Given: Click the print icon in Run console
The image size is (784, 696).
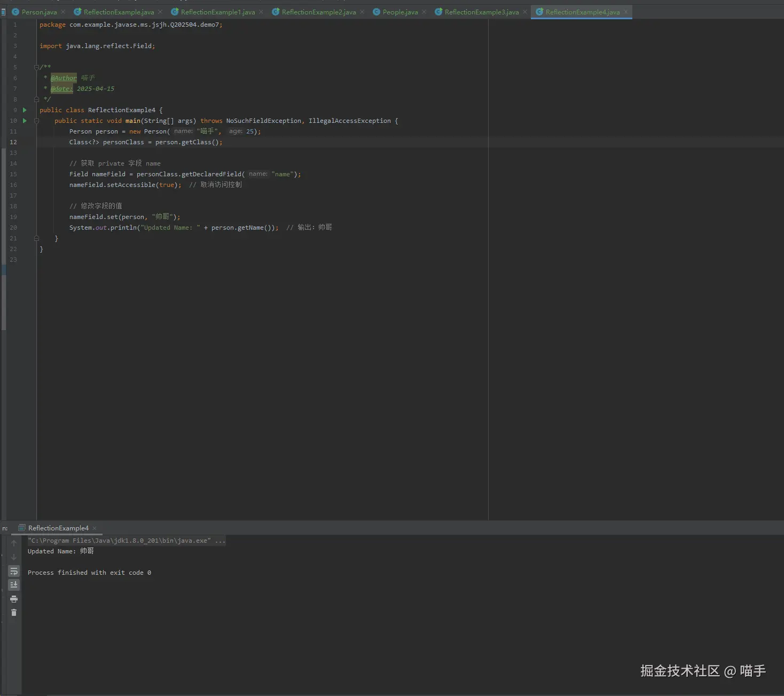Looking at the screenshot, I should (14, 599).
